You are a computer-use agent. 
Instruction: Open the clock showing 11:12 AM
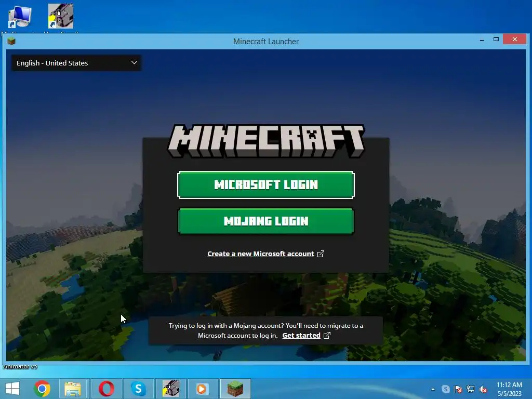[x=509, y=389]
